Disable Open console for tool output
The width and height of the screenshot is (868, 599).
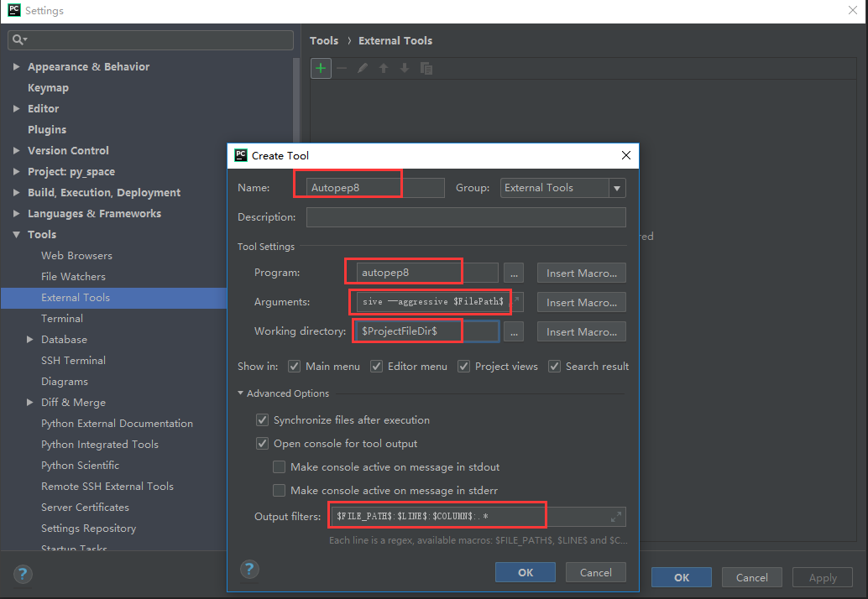(x=263, y=444)
